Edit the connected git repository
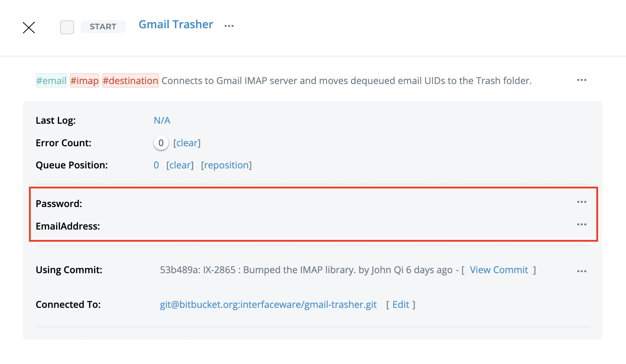The height and width of the screenshot is (364, 626). point(401,305)
